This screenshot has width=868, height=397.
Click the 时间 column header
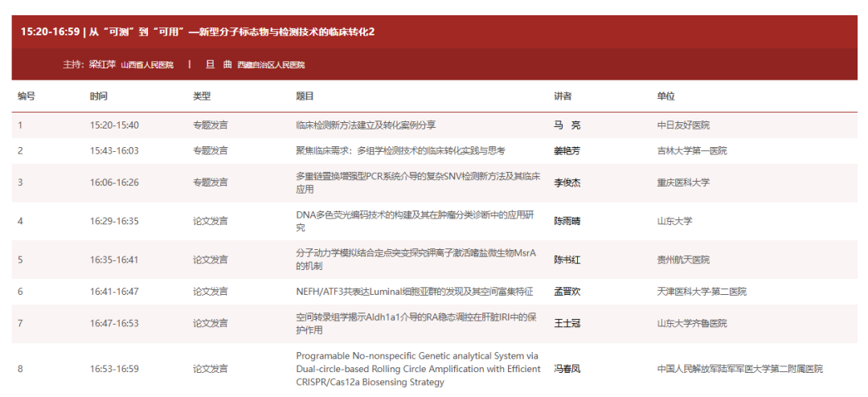coord(99,96)
